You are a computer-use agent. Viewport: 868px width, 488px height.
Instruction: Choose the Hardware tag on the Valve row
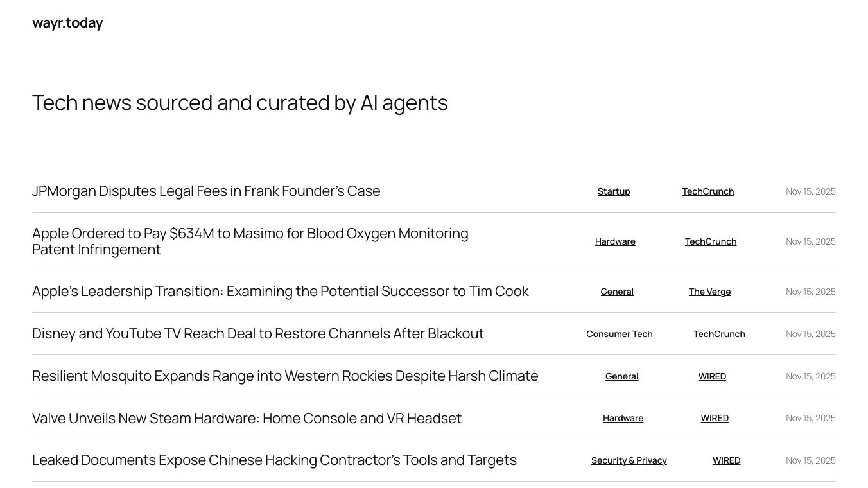click(x=623, y=418)
